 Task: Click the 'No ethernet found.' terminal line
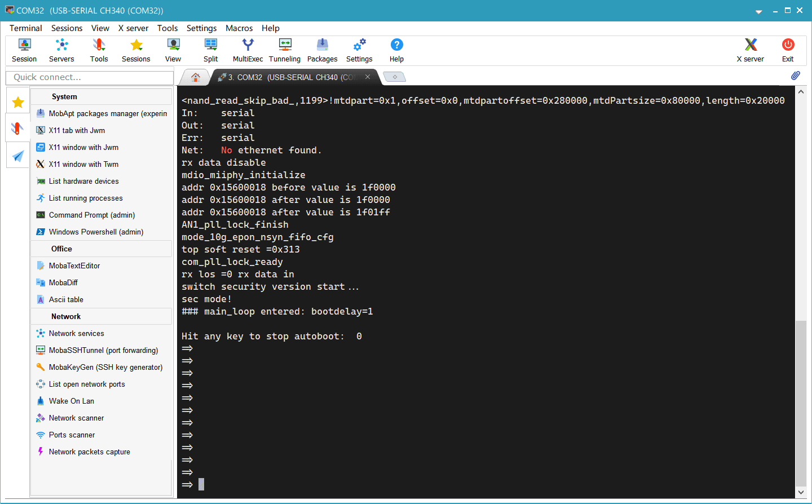[x=251, y=150]
